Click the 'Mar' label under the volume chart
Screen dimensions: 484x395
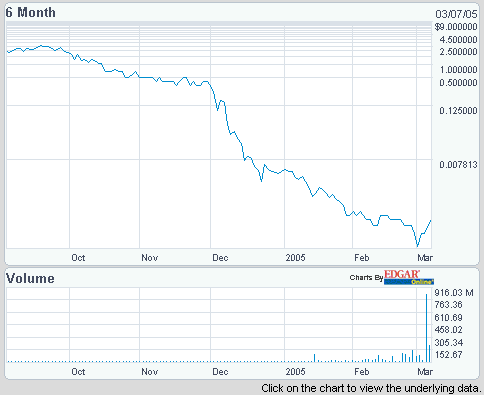tap(425, 372)
